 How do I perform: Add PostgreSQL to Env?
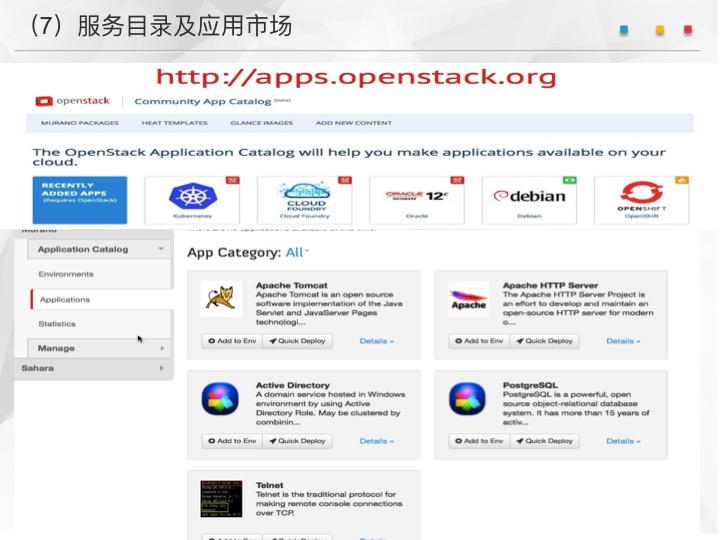click(479, 441)
